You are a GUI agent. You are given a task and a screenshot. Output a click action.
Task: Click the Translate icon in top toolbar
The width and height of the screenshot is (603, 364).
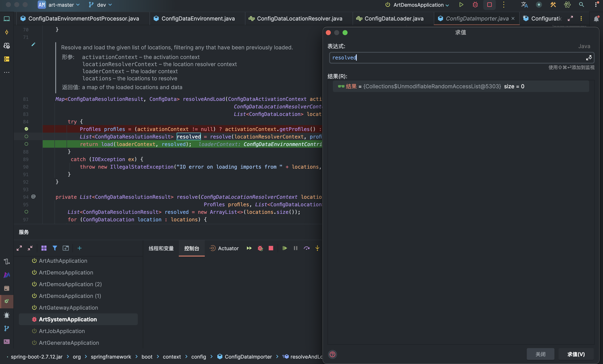[x=524, y=5]
